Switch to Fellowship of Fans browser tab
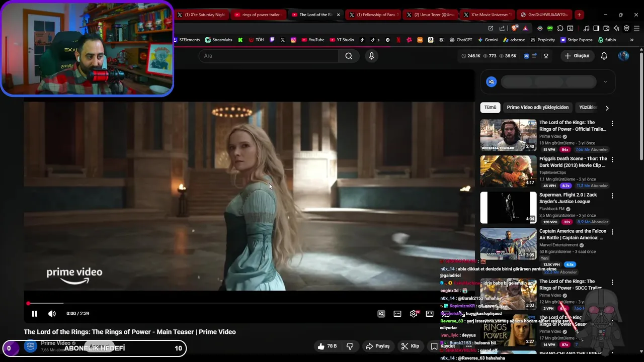The width and height of the screenshot is (644, 362). coord(373,15)
